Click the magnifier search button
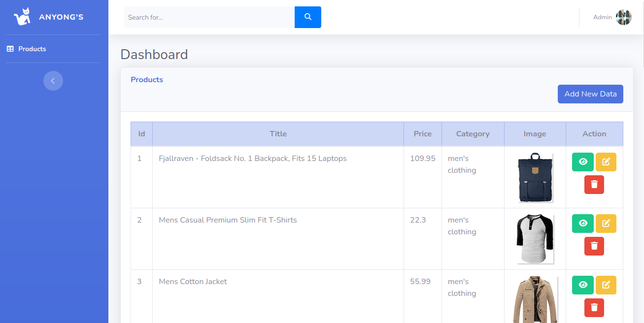This screenshot has width=644, height=323. coord(307,17)
